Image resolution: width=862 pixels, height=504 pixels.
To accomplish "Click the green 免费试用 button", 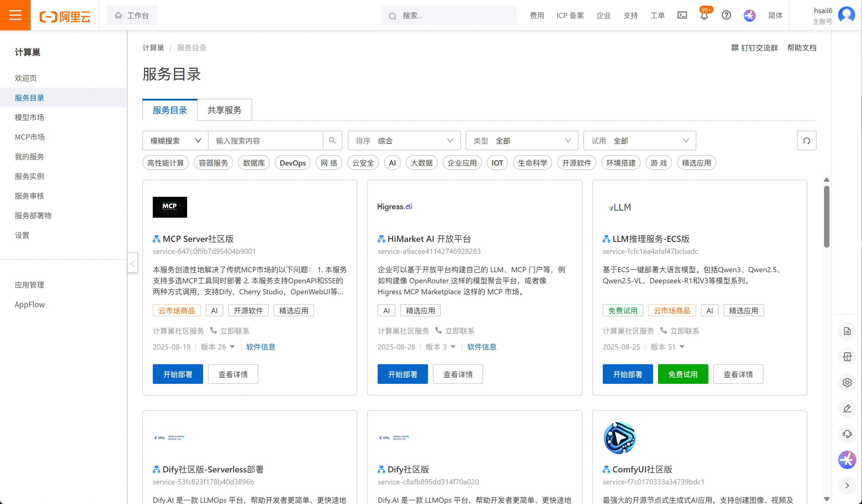I will pos(683,374).
